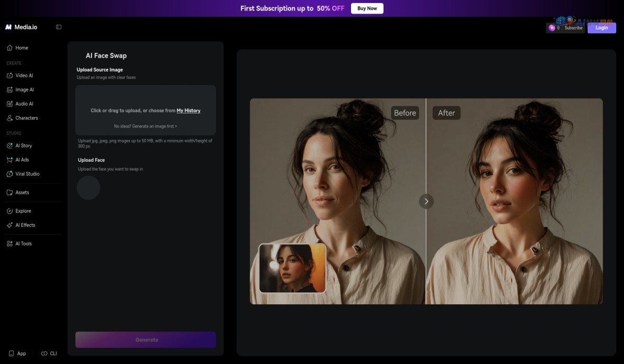Image resolution: width=624 pixels, height=364 pixels.
Task: Click the Login button
Action: [602, 28]
